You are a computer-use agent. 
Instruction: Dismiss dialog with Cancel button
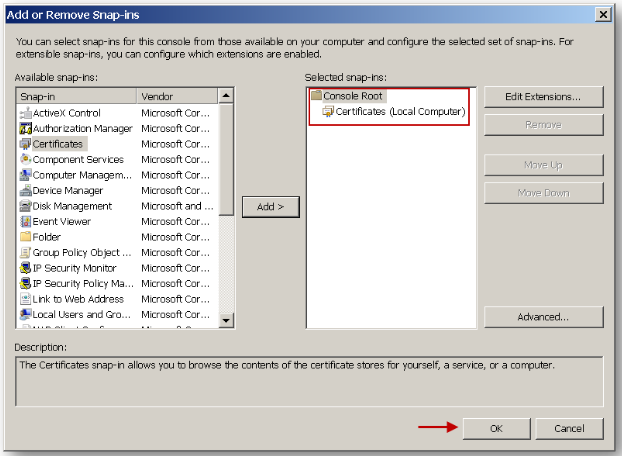click(x=569, y=429)
